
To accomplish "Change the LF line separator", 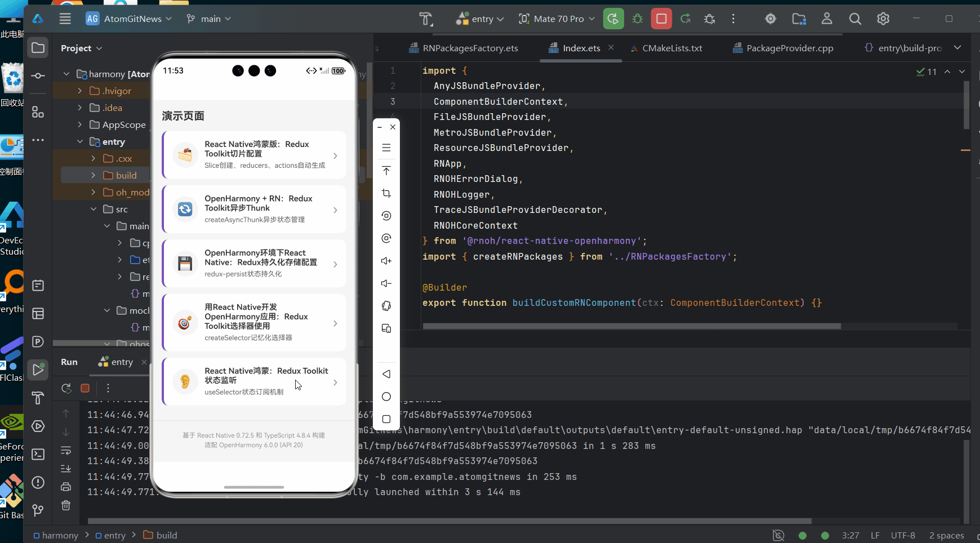I will (875, 535).
